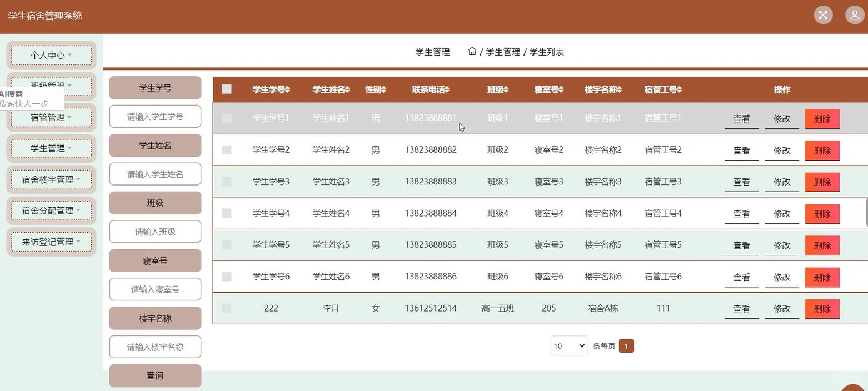
Task: Click the 请输入学生学号 input field
Action: pyautogui.click(x=155, y=116)
